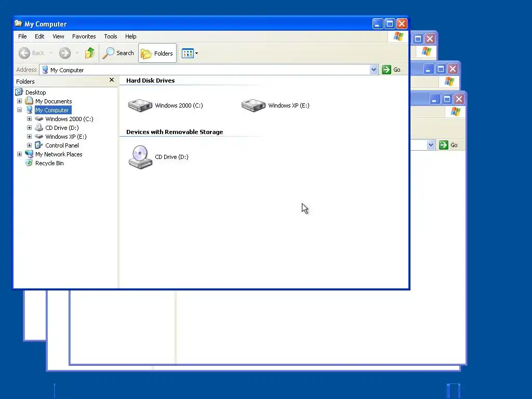This screenshot has width=532, height=399.
Task: Expand CD Drive (D:) tree node
Action: [x=30, y=128]
